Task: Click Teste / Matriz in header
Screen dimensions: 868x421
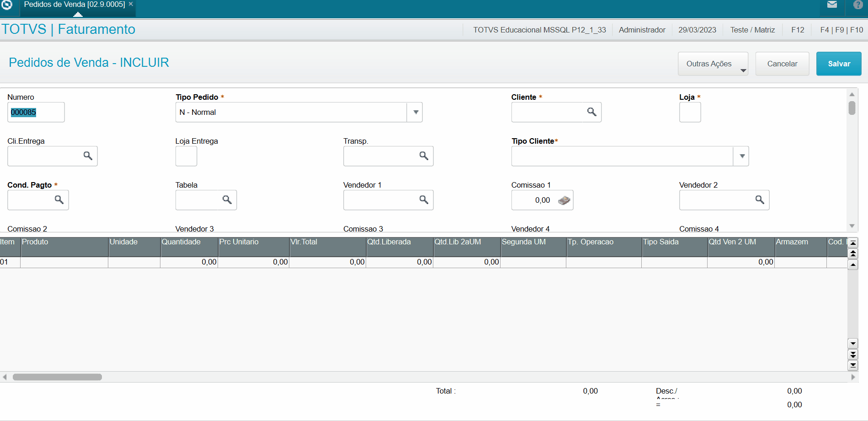Action: 752,30
